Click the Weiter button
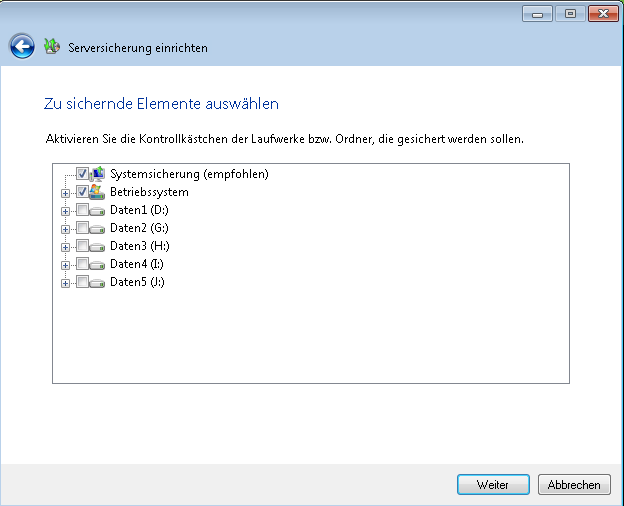The height and width of the screenshot is (506, 624). coord(493,485)
